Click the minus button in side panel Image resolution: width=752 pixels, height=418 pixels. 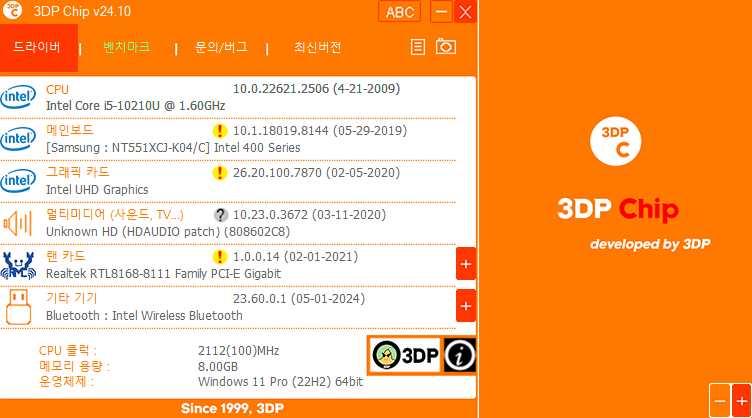click(720, 401)
